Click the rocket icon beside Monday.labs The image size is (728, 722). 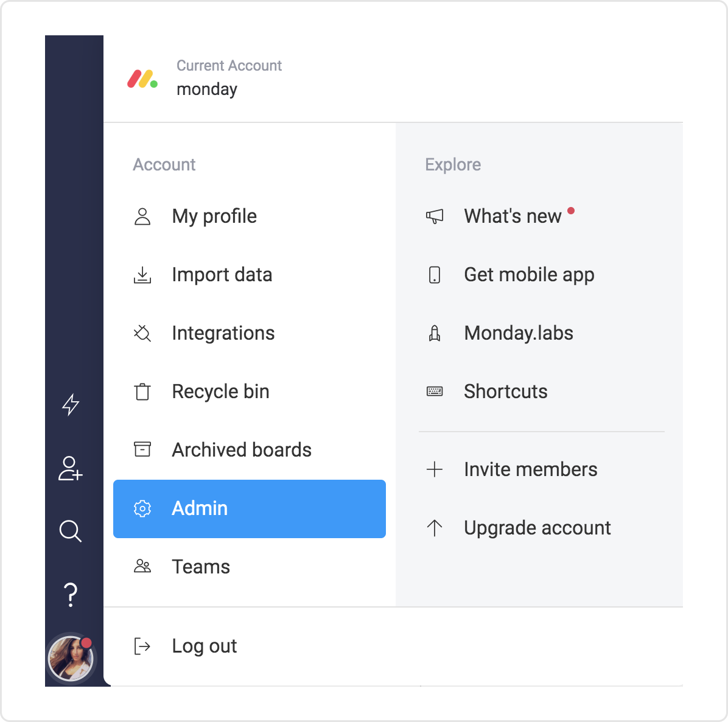(435, 334)
